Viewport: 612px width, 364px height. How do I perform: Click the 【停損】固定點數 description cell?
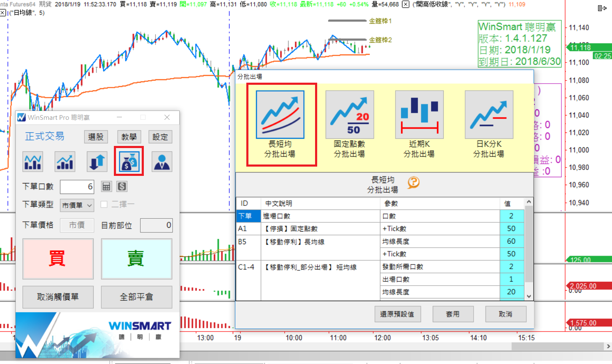(321, 229)
